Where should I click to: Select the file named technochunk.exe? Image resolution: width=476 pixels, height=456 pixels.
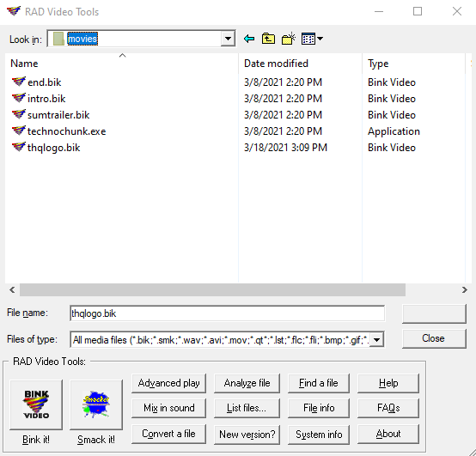coord(66,131)
